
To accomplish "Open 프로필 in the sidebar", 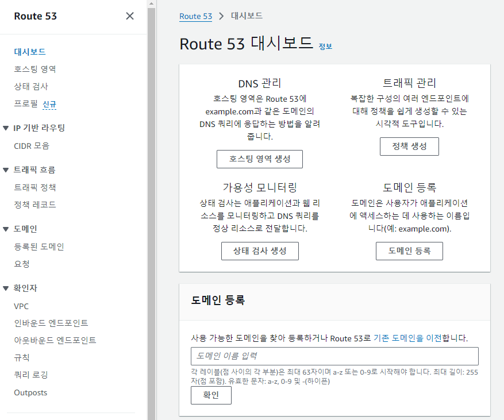I will [x=26, y=104].
